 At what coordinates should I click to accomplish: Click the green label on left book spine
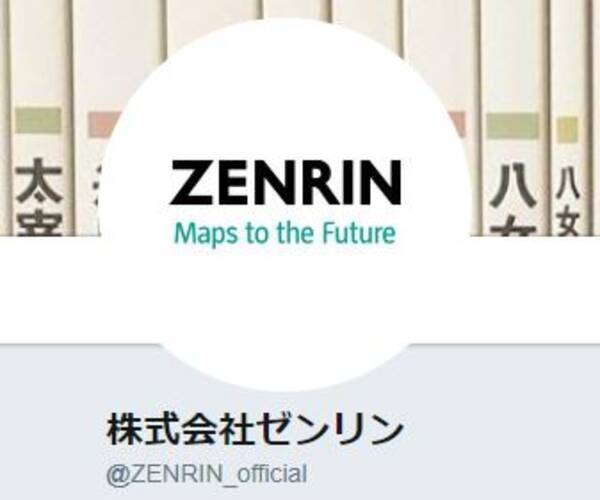pos(38,121)
